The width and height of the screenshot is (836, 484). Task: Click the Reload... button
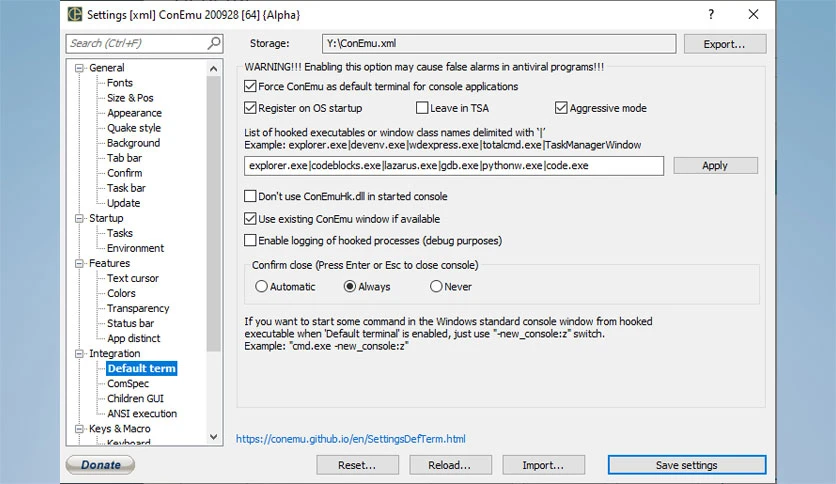449,465
